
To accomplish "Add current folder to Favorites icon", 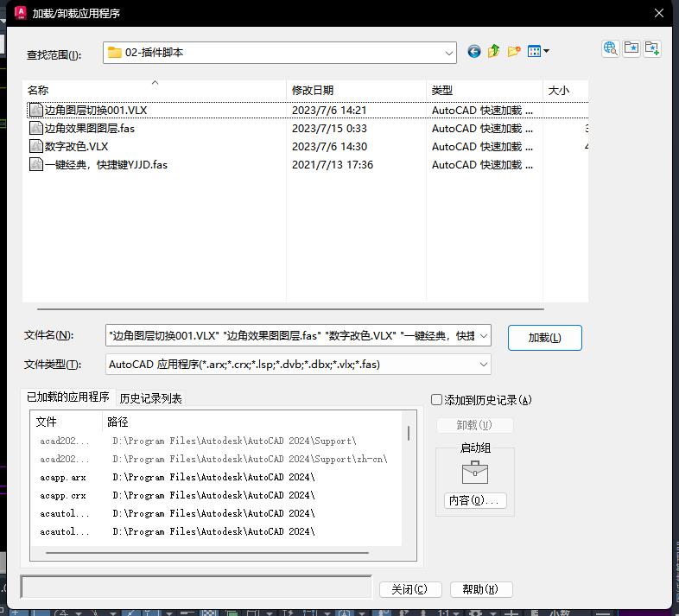I will tap(651, 48).
